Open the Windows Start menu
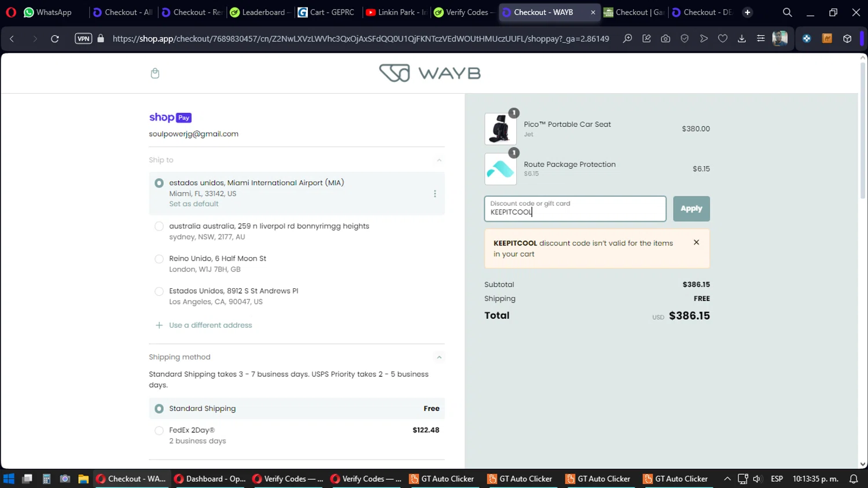868x488 pixels. (x=9, y=479)
